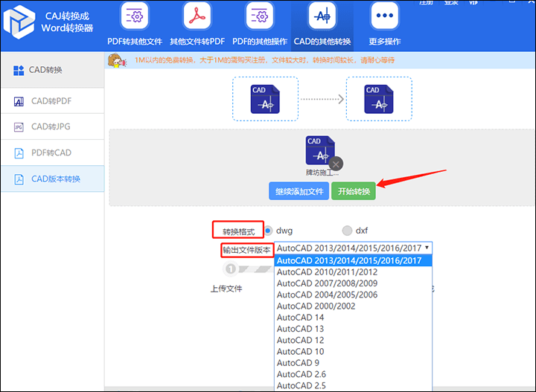
Task: Remove uploaded file with X badge
Action: [x=336, y=164]
